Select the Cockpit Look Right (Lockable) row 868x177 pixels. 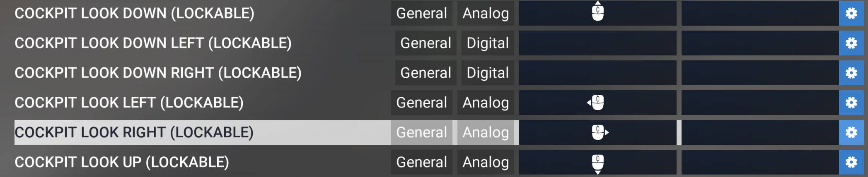pyautogui.click(x=134, y=132)
